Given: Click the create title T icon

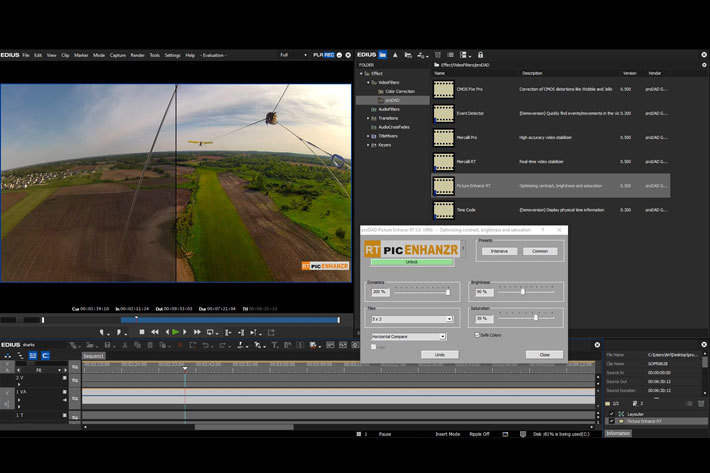Looking at the screenshot, I should [x=274, y=345].
